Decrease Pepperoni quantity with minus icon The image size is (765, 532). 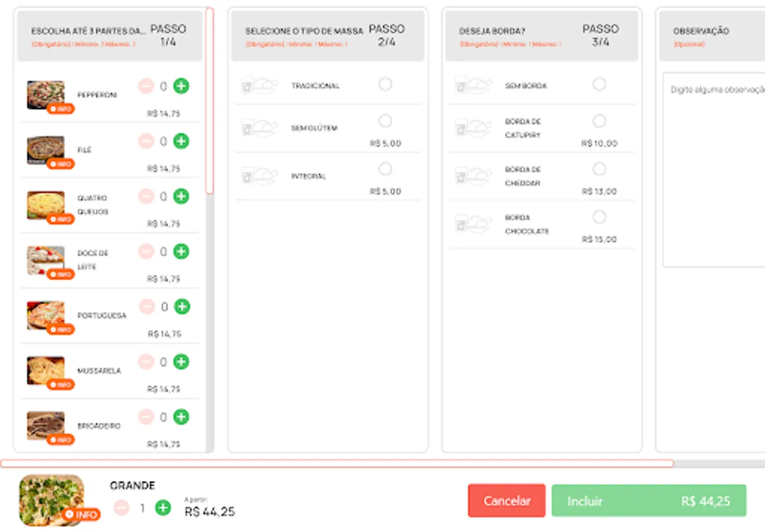click(146, 86)
